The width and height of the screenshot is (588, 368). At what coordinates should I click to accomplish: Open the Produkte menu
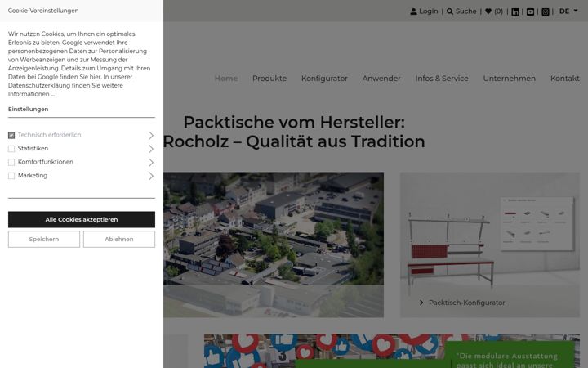(x=269, y=79)
